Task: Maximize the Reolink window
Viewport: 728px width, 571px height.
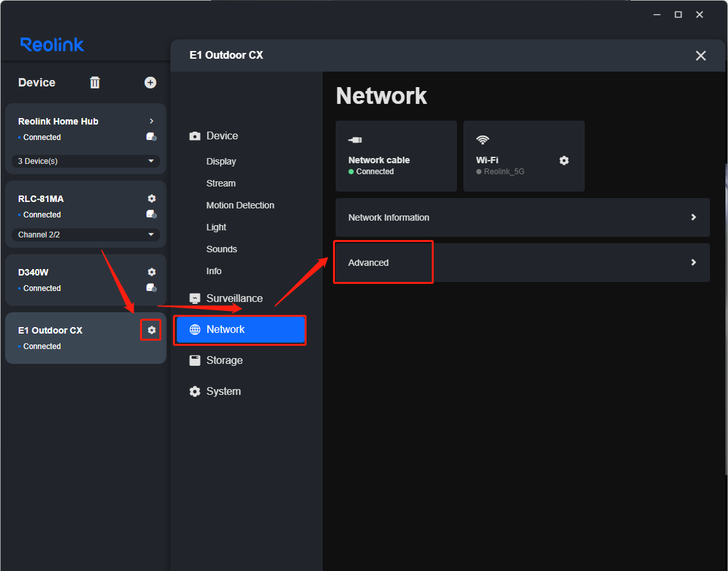Action: click(678, 15)
